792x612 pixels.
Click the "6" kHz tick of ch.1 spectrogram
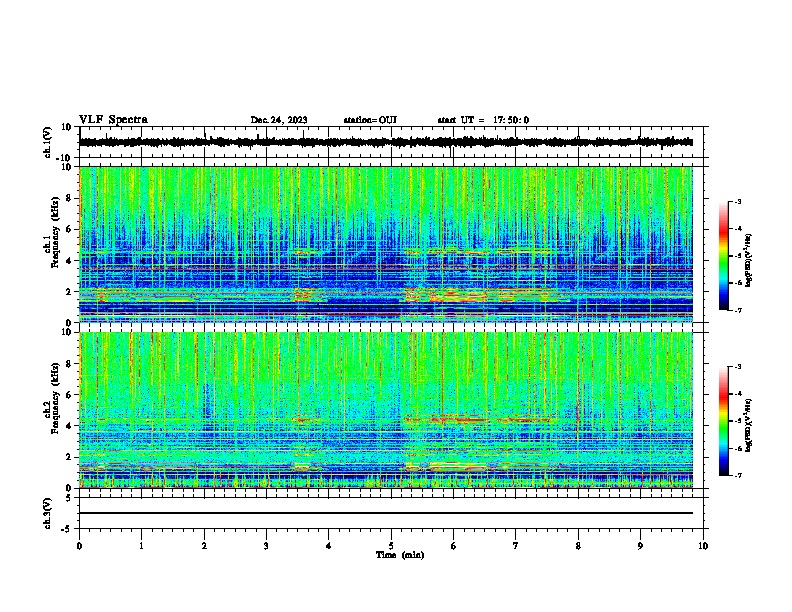point(69,229)
